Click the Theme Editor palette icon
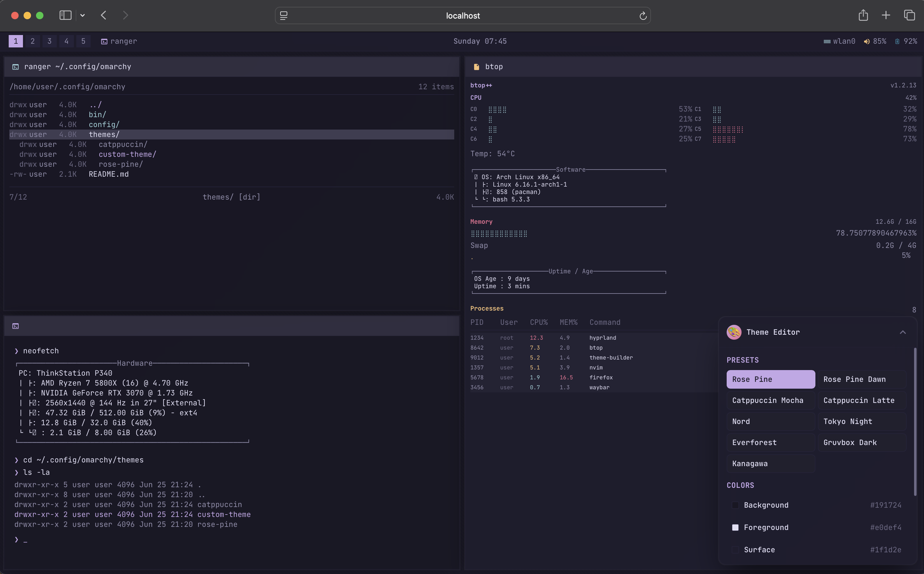Image resolution: width=924 pixels, height=574 pixels. tap(734, 332)
